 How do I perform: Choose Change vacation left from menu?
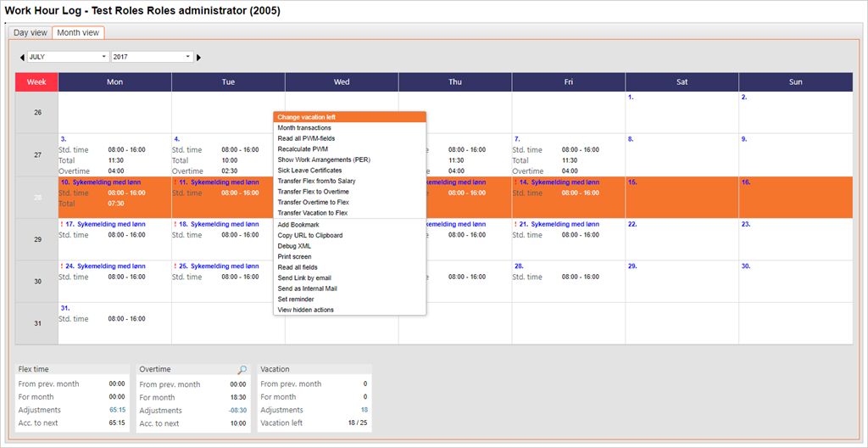pyautogui.click(x=307, y=117)
